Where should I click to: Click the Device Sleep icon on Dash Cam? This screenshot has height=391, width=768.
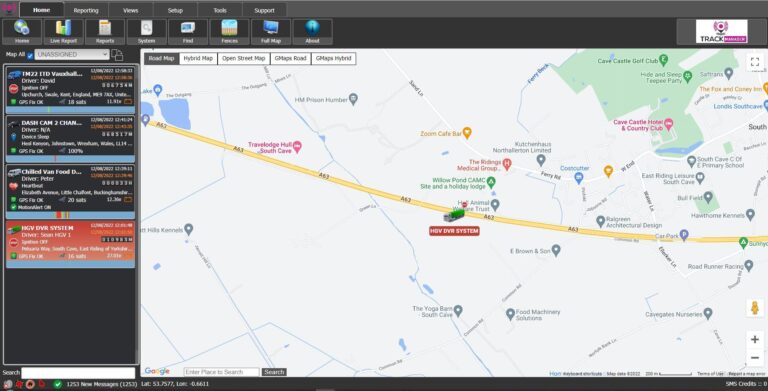[x=13, y=137]
